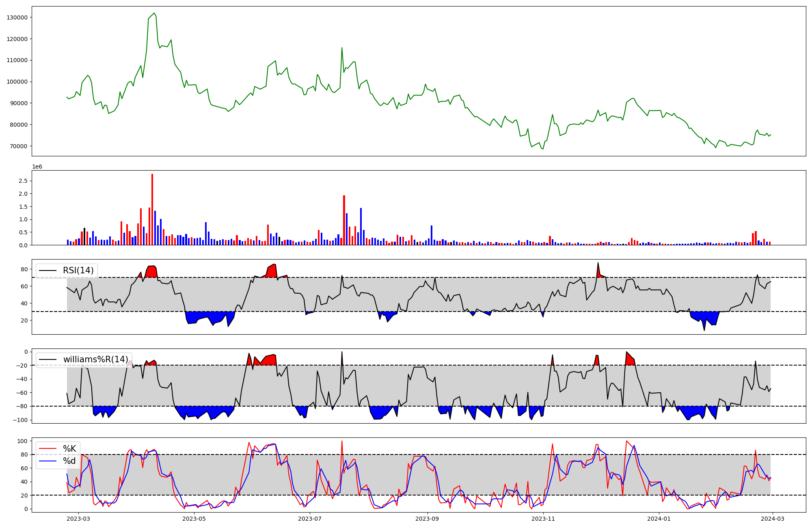Click the tallest red volume bar
812x528 pixels.
click(152, 209)
